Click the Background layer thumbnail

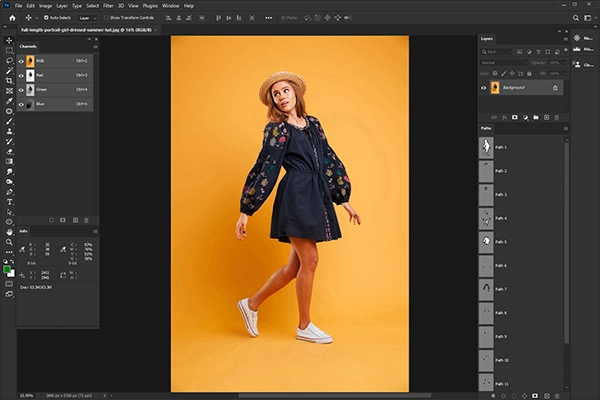tap(495, 88)
